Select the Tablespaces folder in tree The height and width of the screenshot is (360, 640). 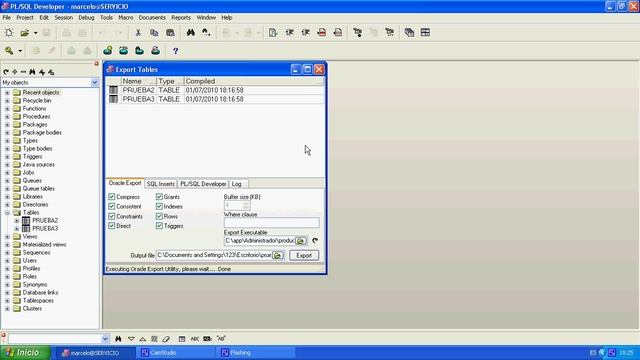pyautogui.click(x=38, y=301)
